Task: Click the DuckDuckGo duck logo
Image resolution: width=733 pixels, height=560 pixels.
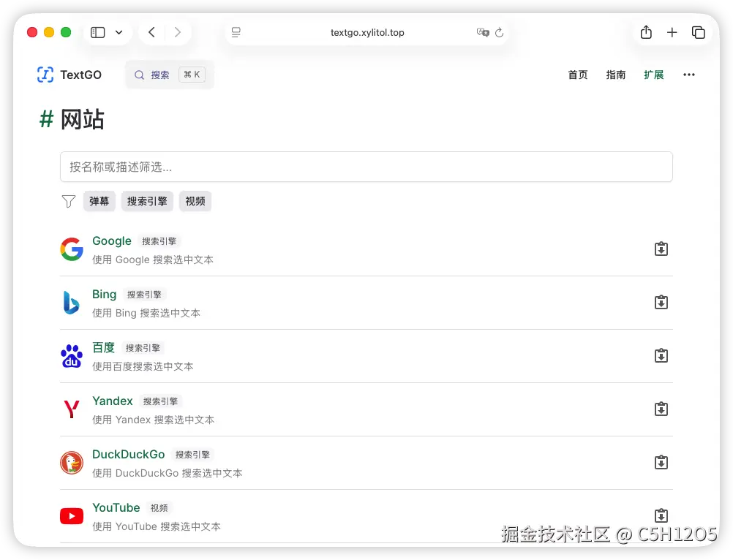Action: (x=71, y=463)
